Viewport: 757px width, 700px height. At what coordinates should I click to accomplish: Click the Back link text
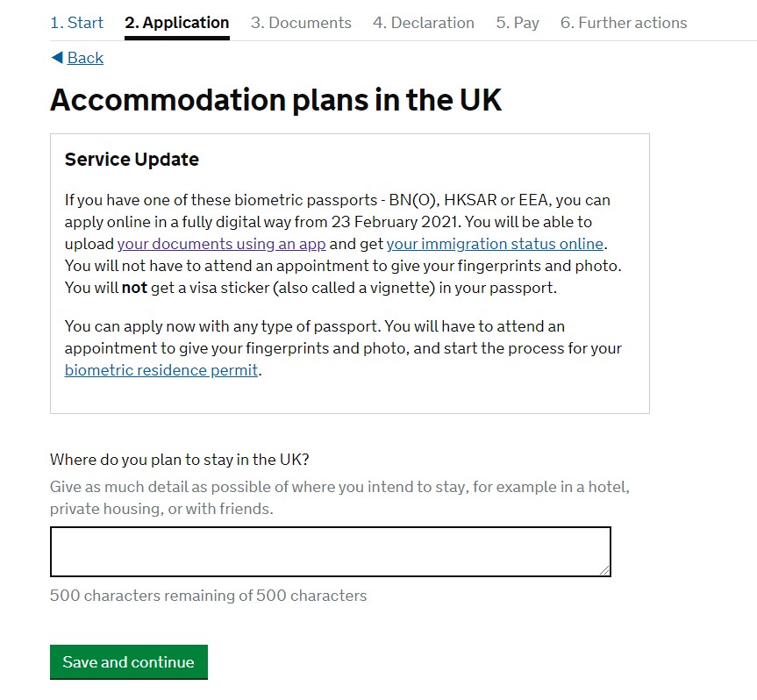coord(85,58)
